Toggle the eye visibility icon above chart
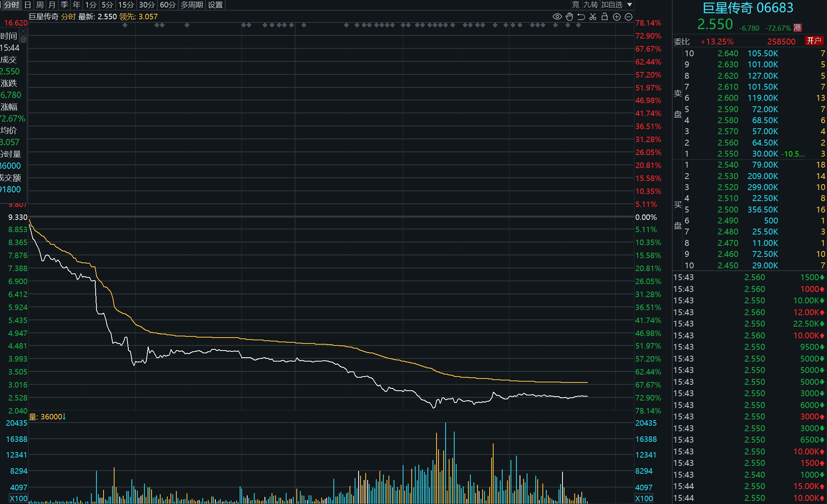Screen dimensions: 827x504 pos(557,17)
